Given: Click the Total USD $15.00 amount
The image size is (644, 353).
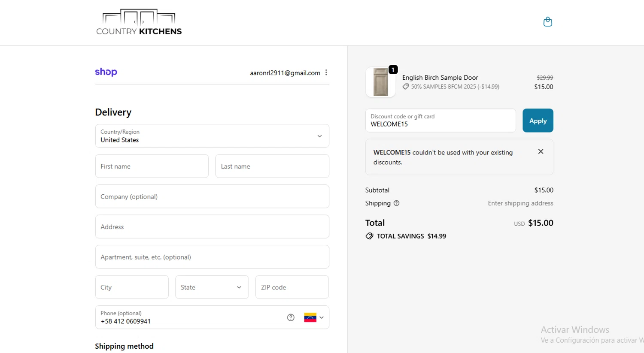Looking at the screenshot, I should click(541, 223).
